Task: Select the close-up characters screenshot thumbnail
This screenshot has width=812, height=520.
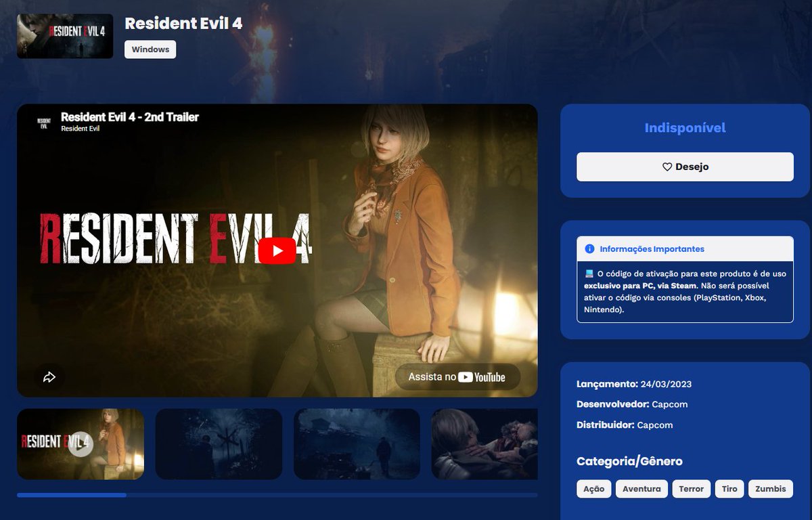Action: click(x=484, y=444)
